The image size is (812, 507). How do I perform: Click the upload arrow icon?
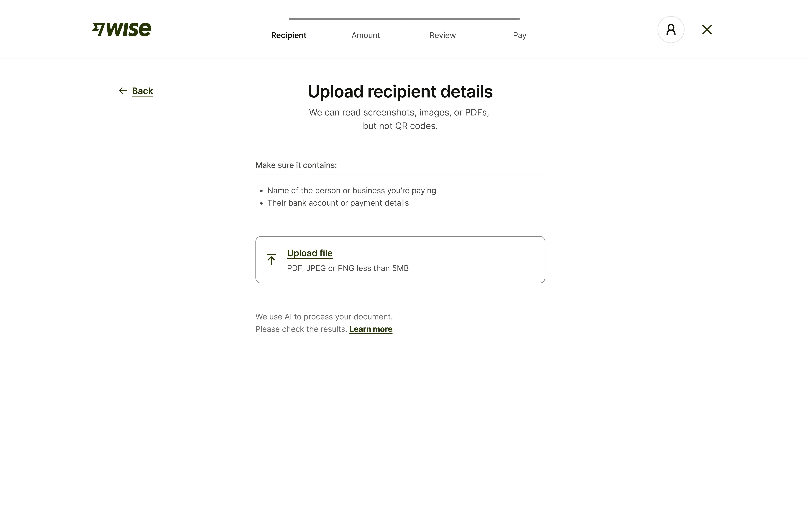[271, 260]
